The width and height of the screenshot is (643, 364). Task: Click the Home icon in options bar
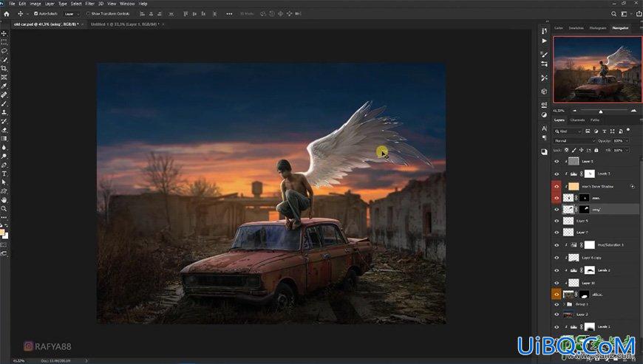coord(6,13)
